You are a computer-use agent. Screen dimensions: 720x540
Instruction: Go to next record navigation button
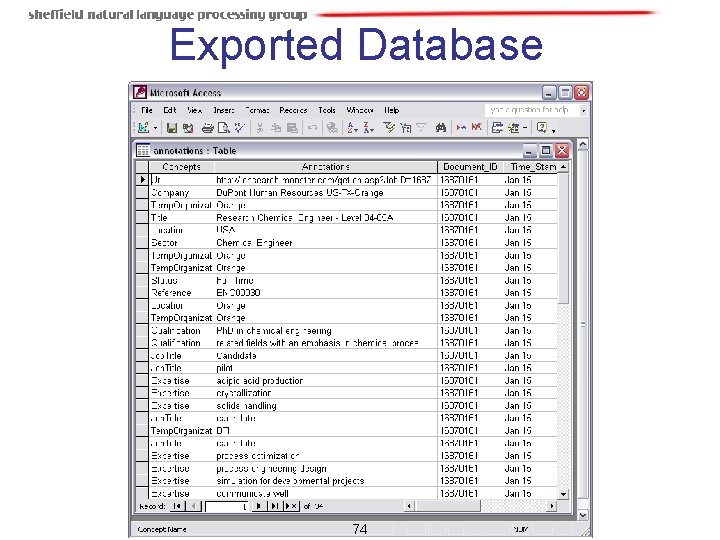(259, 506)
